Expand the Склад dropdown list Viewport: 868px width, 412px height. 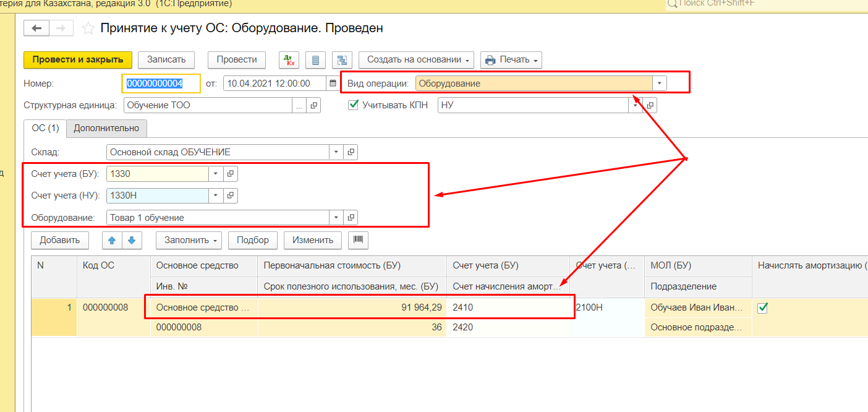[x=336, y=152]
